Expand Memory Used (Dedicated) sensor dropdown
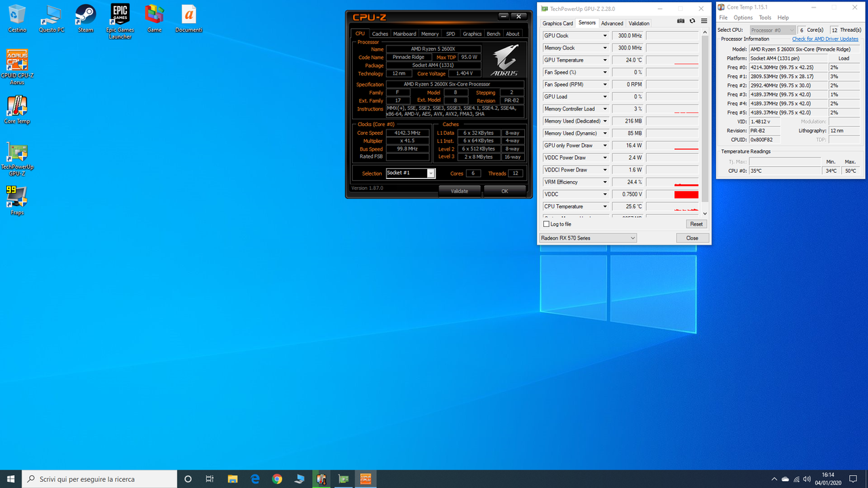This screenshot has width=868, height=488. [605, 121]
